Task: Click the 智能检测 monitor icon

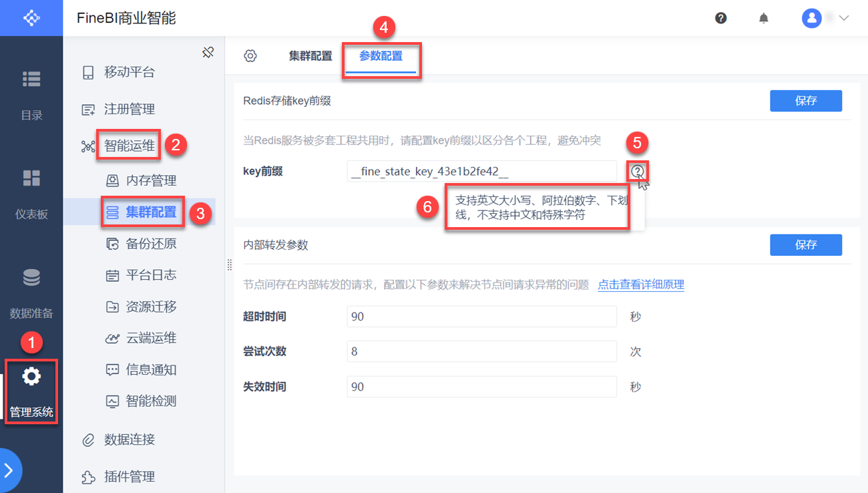Action: point(113,401)
